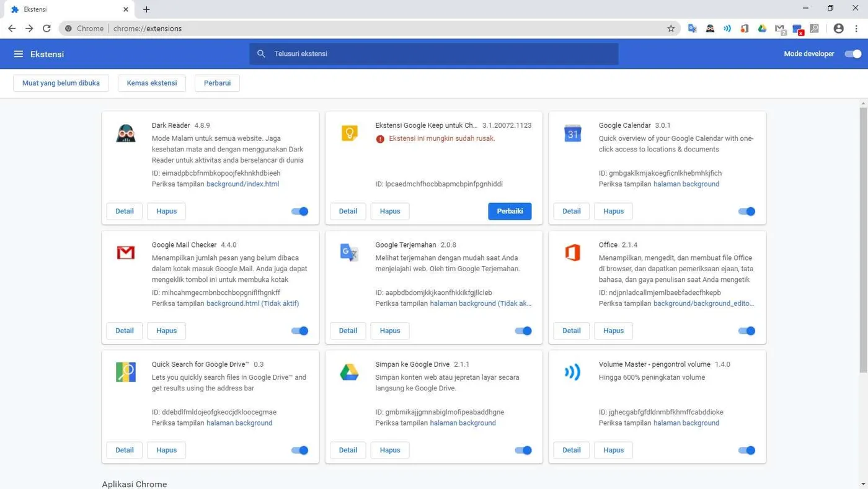This screenshot has width=868, height=489.
Task: Click the Simpan ke Google Drive card icon
Action: [x=350, y=372]
